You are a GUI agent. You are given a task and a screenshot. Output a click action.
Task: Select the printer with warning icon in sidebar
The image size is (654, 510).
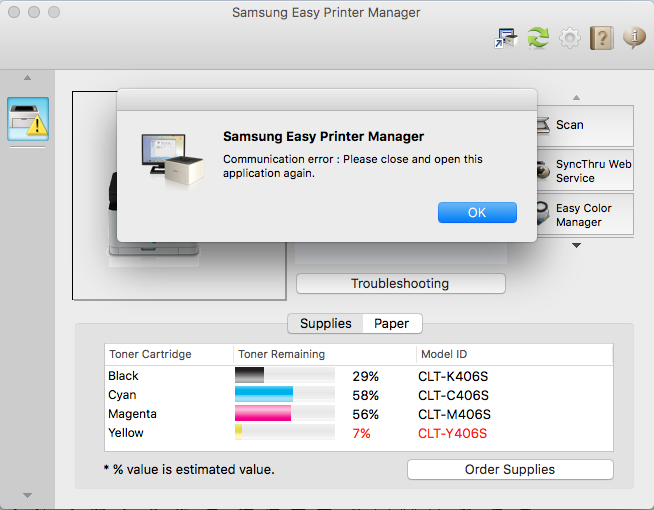[28, 119]
